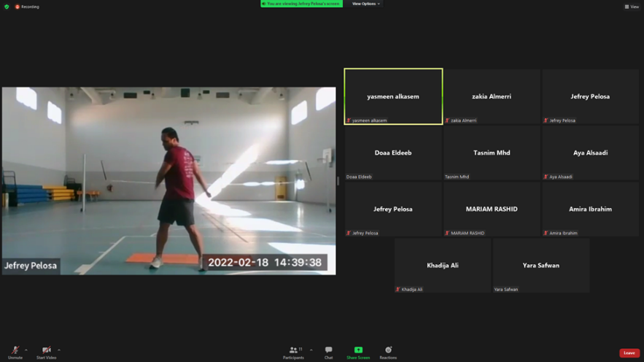Viewport: 644px width, 362px height.
Task: Start video with the camera button
Action: pyautogui.click(x=46, y=352)
